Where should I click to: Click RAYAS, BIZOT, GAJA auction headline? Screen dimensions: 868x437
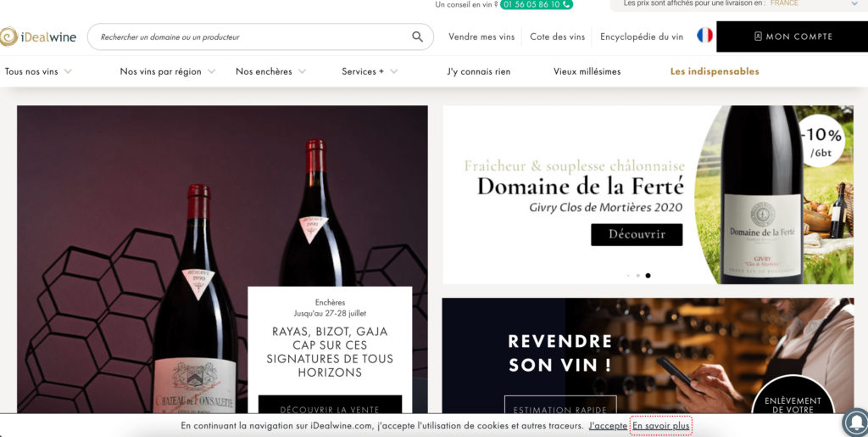pyautogui.click(x=330, y=352)
